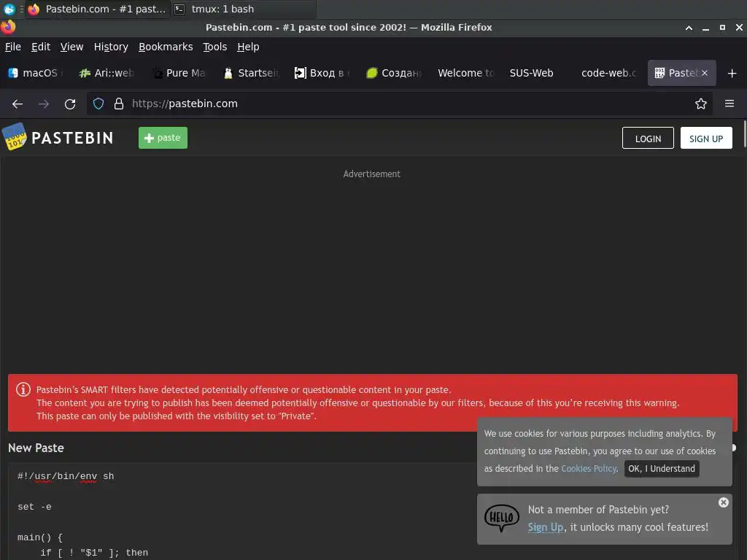The height and width of the screenshot is (560, 747).
Task: Click the PASTEBIN brand name text
Action: 72,138
